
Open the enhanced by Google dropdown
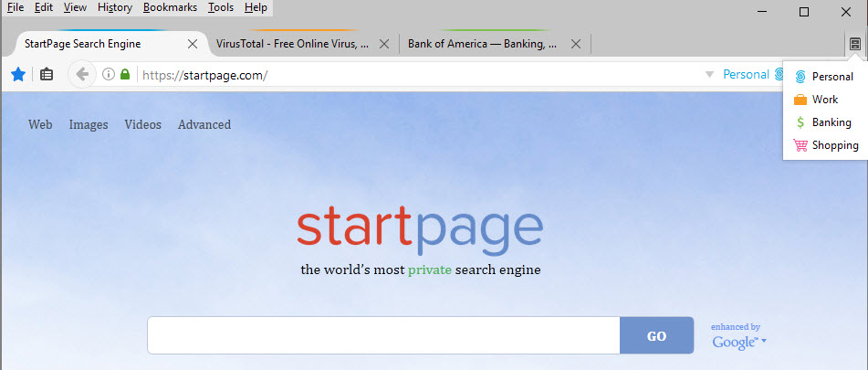738,337
